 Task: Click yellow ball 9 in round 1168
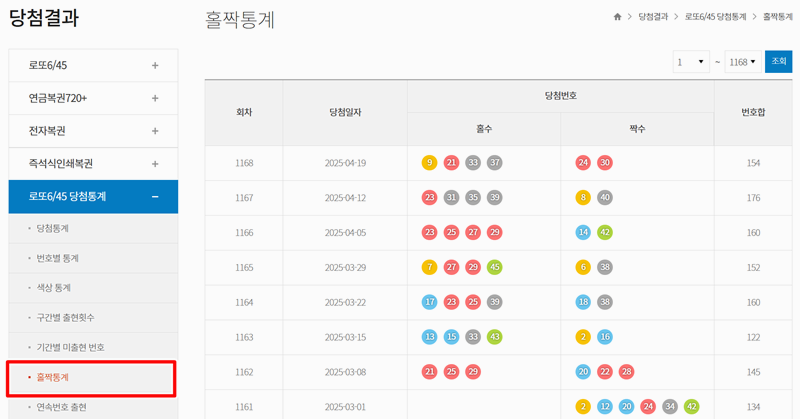click(x=430, y=163)
